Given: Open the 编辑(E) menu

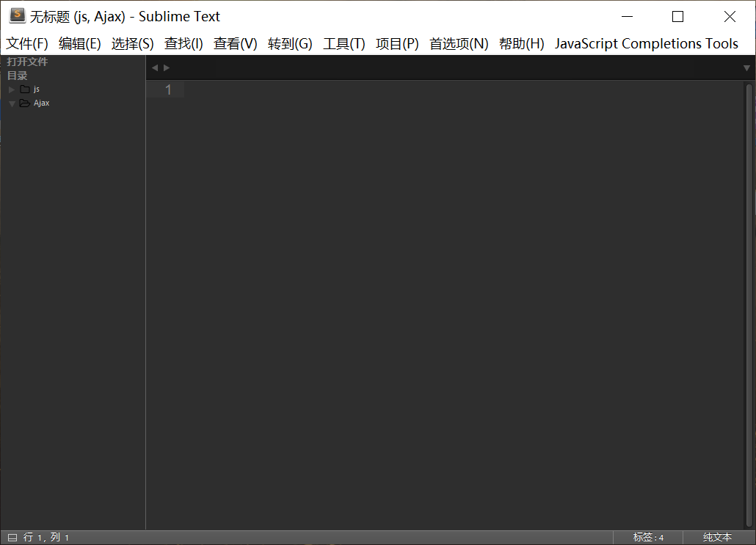Looking at the screenshot, I should [x=79, y=44].
